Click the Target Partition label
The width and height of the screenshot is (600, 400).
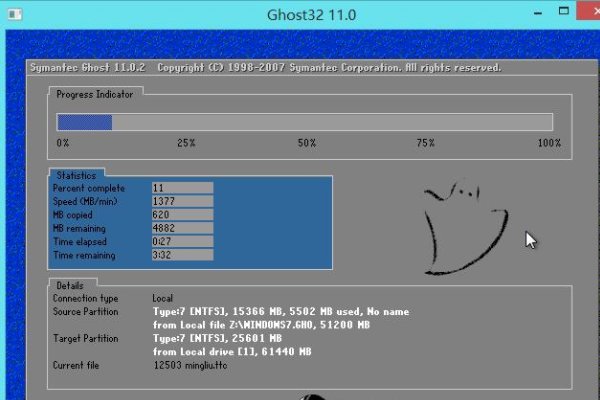tap(85, 338)
